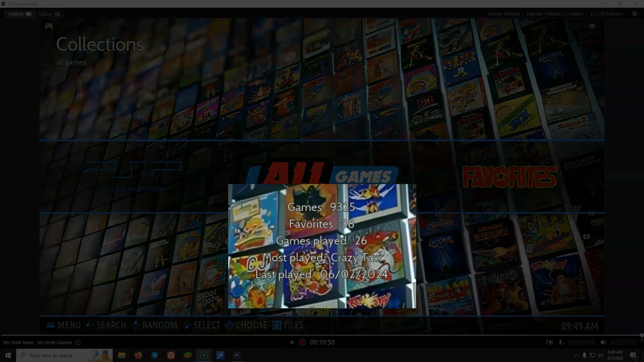Focus the taskbar search box
Screen dimensions: 644x362
point(64,355)
